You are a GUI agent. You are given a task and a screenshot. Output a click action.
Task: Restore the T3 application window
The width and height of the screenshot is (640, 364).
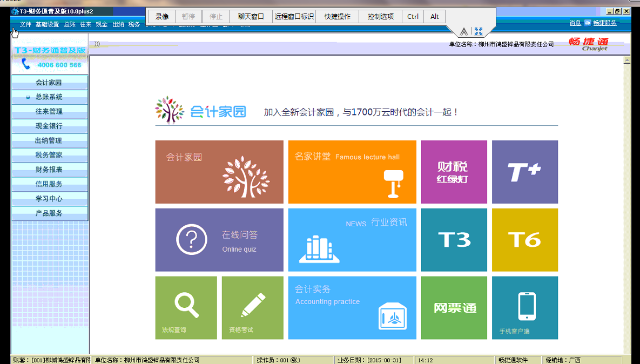click(617, 11)
